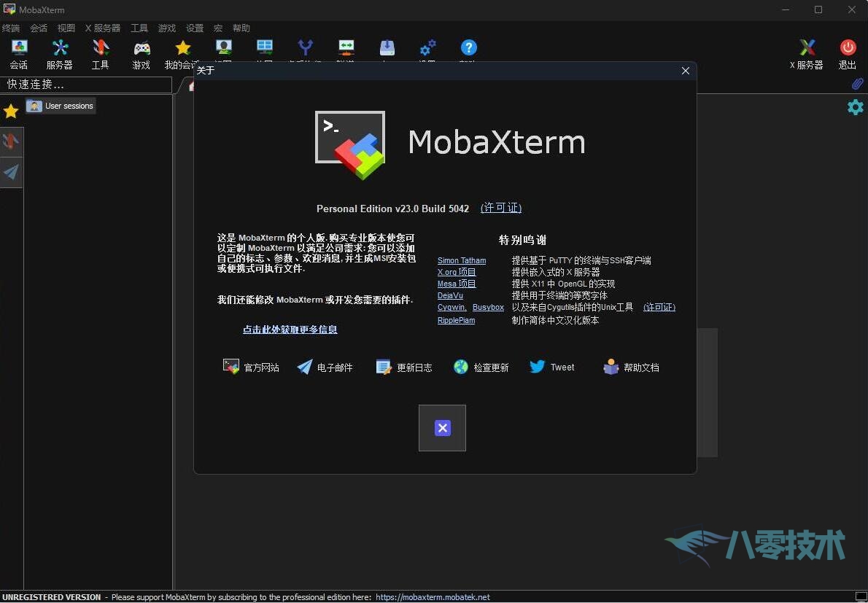Open the 宏 menu
Viewport: 868px width, 603px height.
(218, 28)
